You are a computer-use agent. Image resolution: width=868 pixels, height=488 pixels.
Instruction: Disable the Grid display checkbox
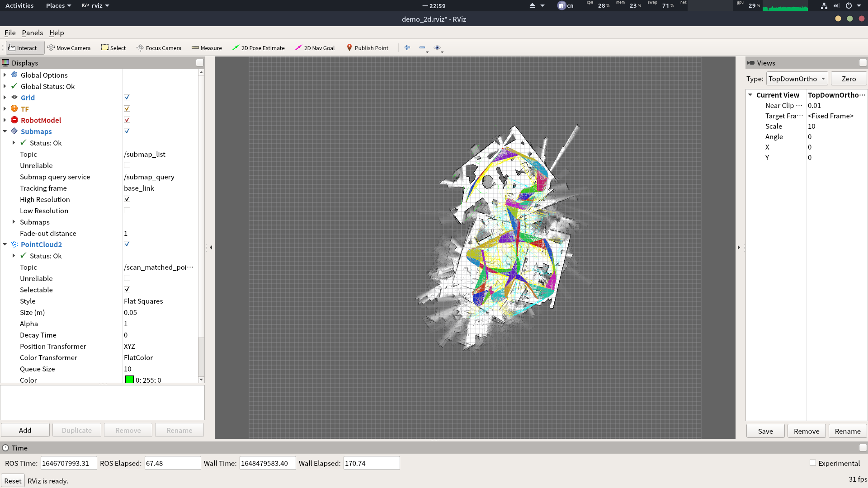click(127, 97)
